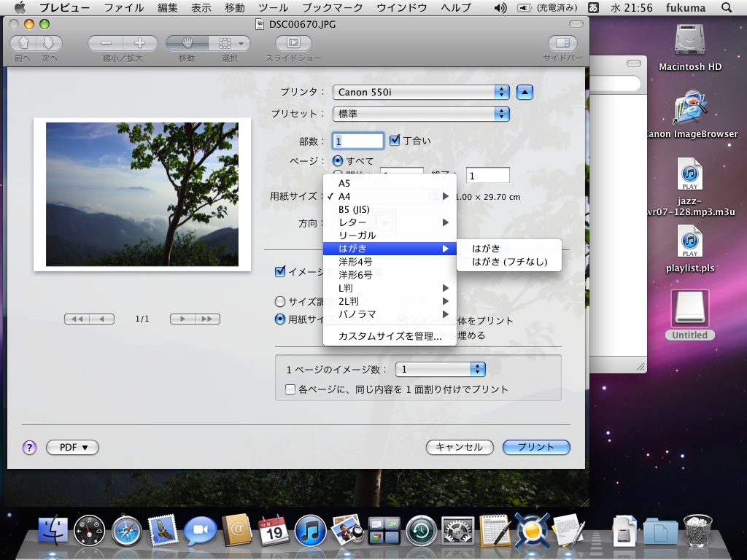747x560 pixels.
Task: Select the Move hand tool
Action: (x=187, y=43)
